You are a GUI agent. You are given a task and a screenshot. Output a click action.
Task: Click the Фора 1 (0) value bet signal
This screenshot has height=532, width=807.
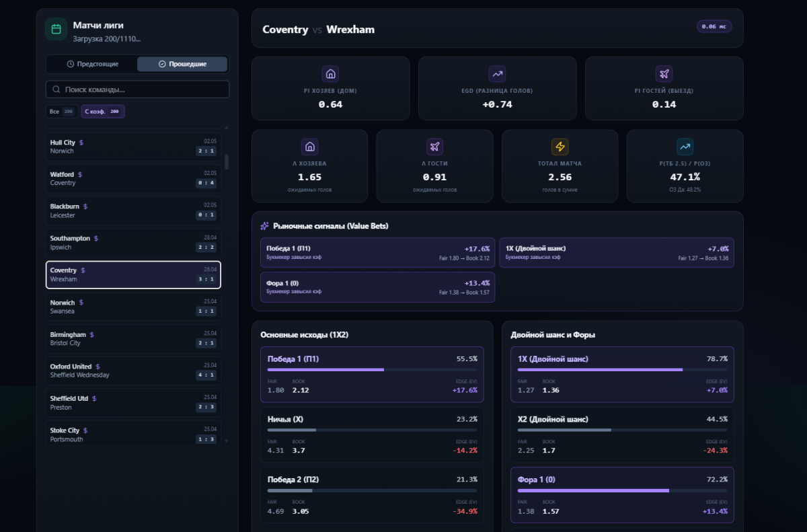pos(377,287)
